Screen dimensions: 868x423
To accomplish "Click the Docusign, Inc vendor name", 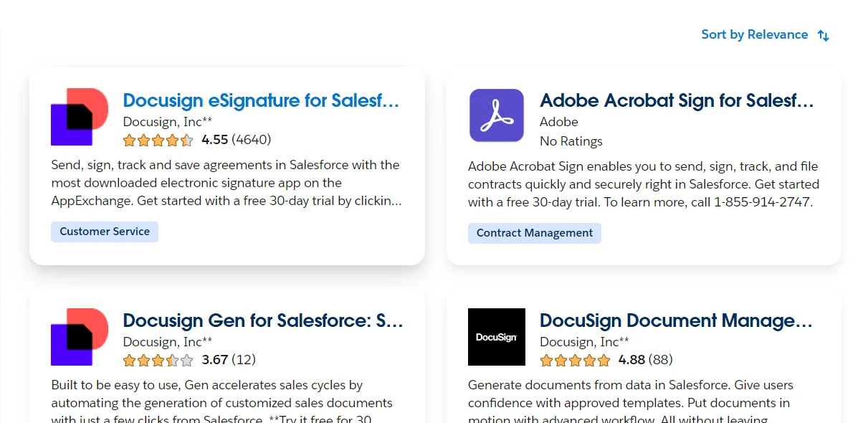I will click(168, 122).
